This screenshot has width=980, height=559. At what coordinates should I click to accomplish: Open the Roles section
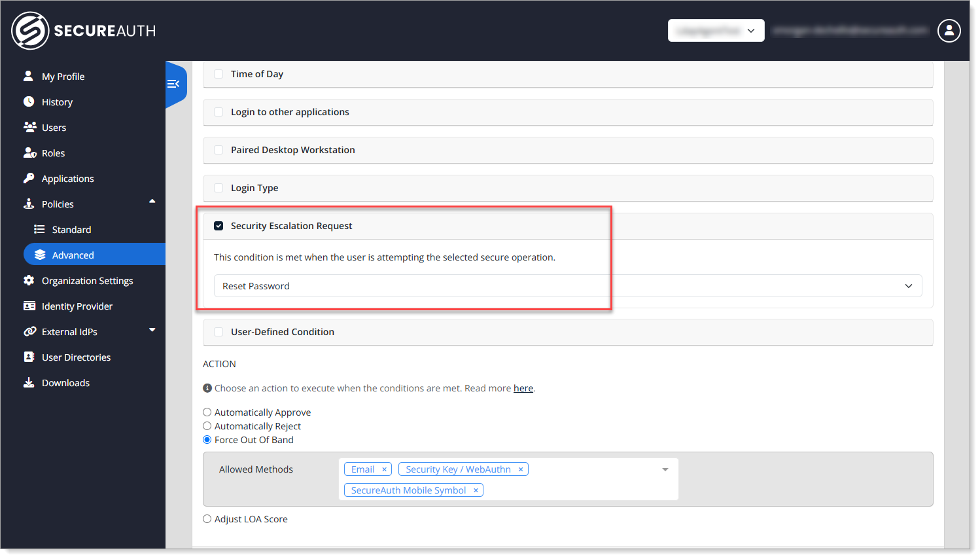pyautogui.click(x=53, y=153)
